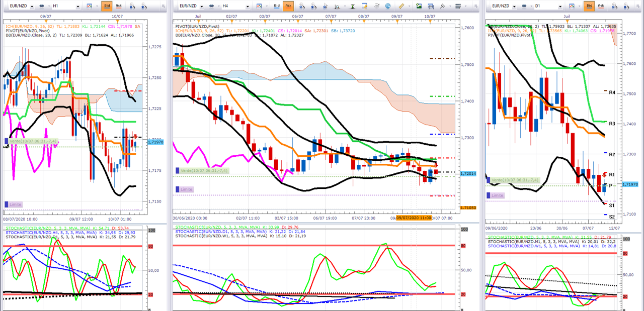Toggle Ask price in the H4 chart
The height and width of the screenshot is (311, 644).
click(288, 6)
